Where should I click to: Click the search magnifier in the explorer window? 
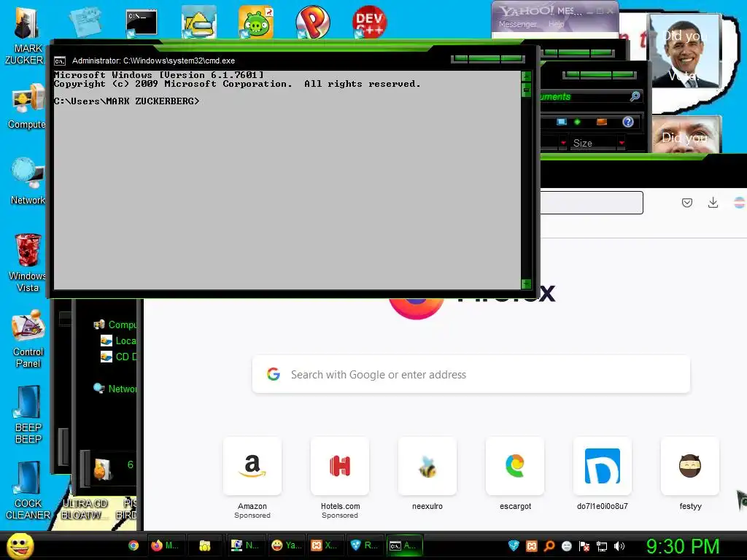[635, 96]
